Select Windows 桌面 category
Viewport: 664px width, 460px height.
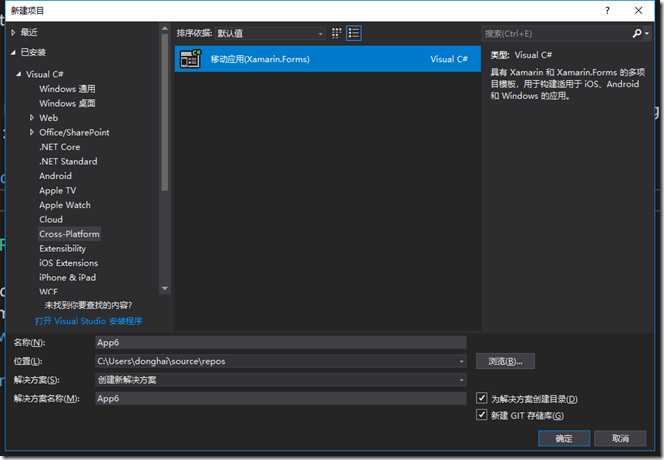[67, 103]
